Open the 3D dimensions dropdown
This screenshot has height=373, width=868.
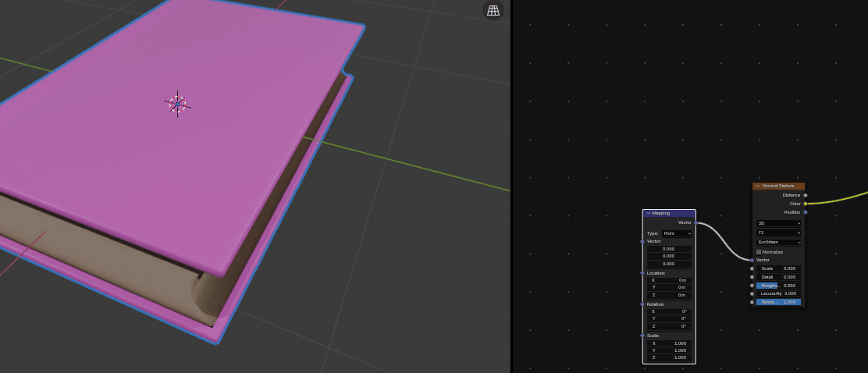pyautogui.click(x=778, y=223)
